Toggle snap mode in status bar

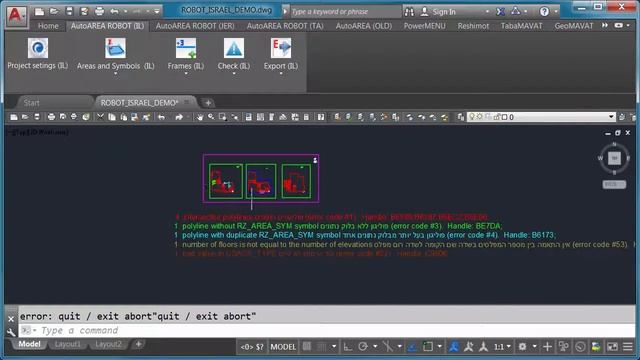(x=322, y=347)
